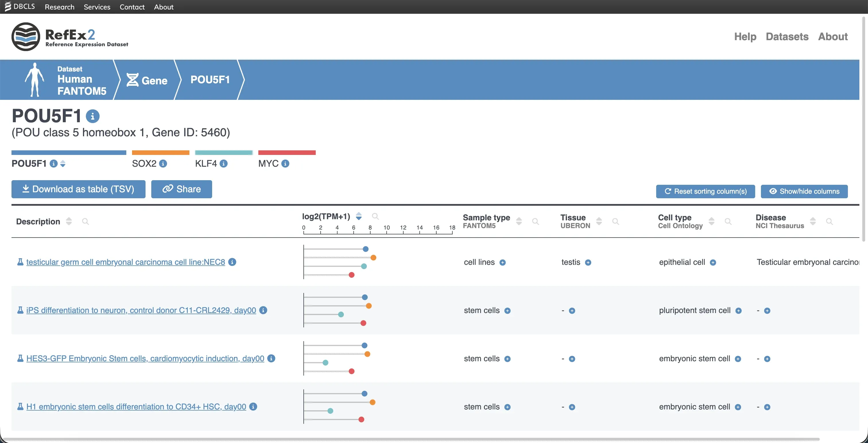Click sort arrows beside POU5F1 gene legend

(63, 164)
